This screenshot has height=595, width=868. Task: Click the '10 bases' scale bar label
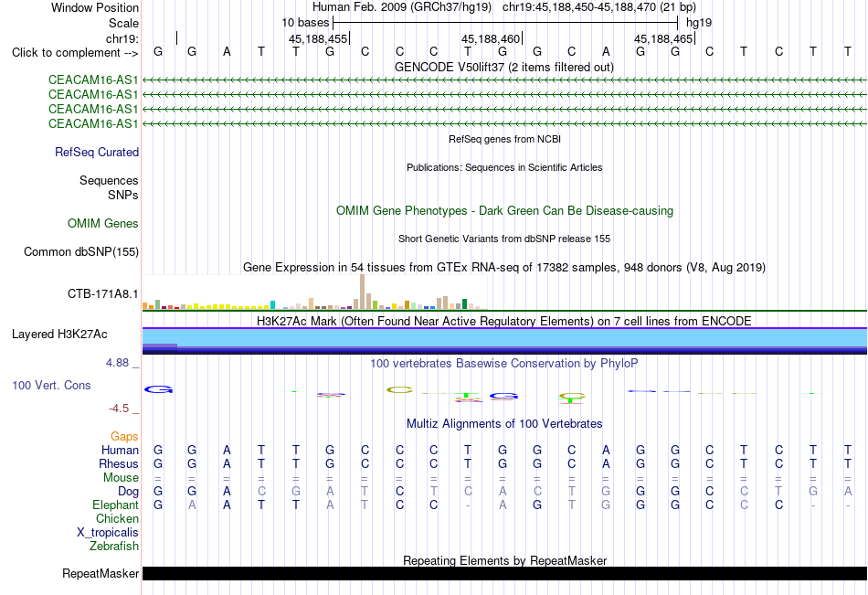click(305, 23)
